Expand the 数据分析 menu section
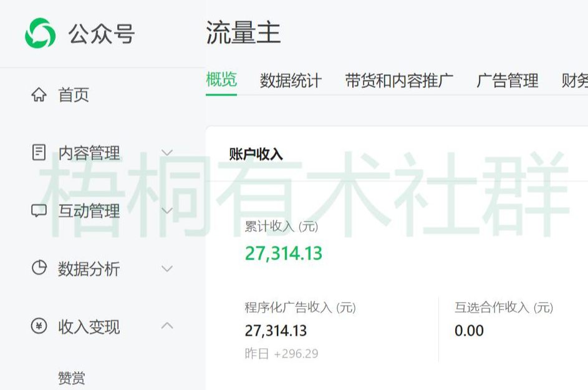The image size is (588, 390). coord(167,269)
